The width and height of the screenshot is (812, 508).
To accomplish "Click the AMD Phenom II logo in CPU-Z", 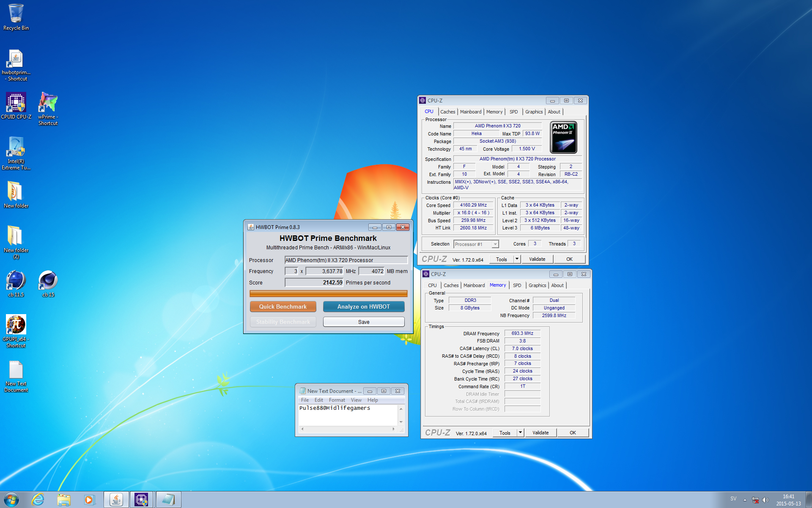I will [x=563, y=137].
